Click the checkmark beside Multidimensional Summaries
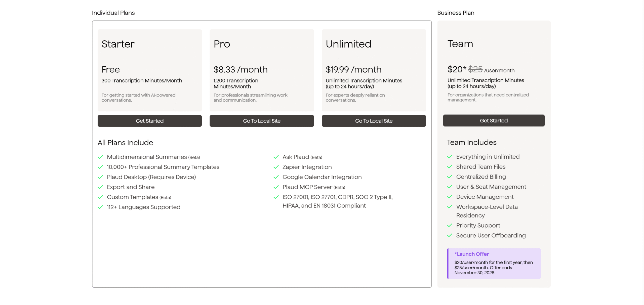Screen dimensions: 644x305 [100, 157]
